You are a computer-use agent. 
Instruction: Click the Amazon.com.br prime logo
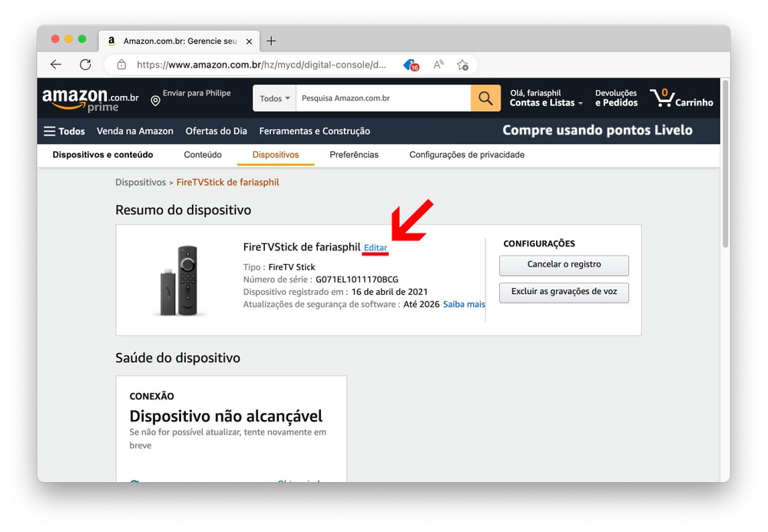click(x=91, y=99)
